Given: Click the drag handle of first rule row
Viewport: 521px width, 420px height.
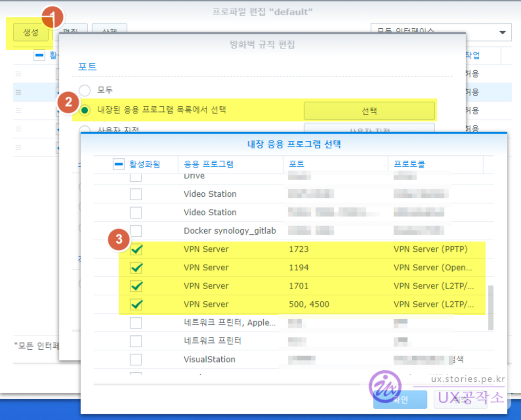Looking at the screenshot, I should point(19,74).
